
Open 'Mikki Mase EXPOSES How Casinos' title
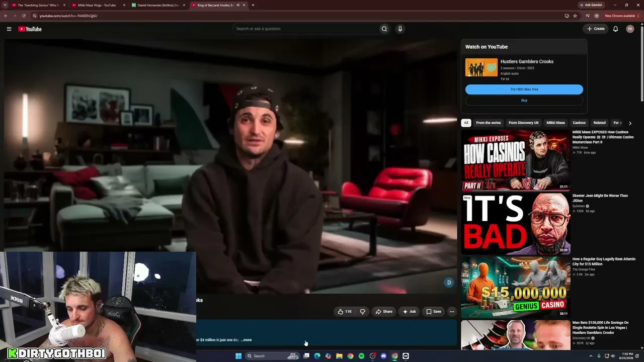603,137
